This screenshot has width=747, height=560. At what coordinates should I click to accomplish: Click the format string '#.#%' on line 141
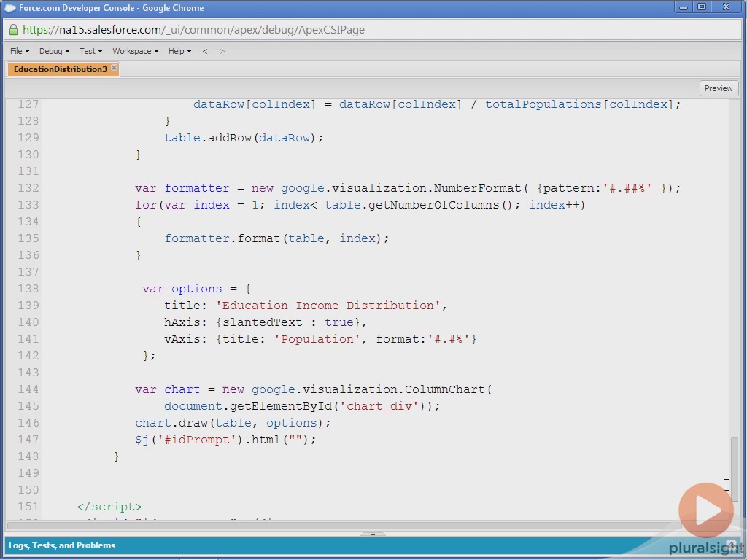pyautogui.click(x=449, y=339)
